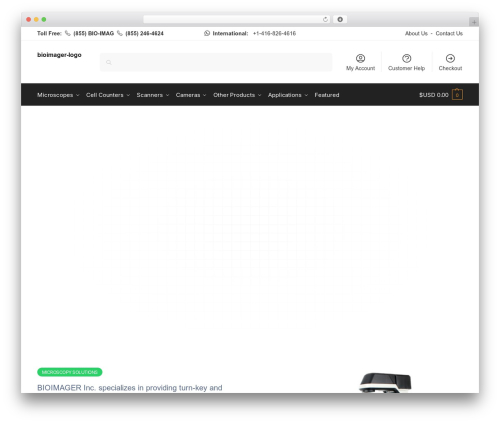Expand the Cameras menu chevron
Screen dimensions: 500x423
tap(204, 95)
